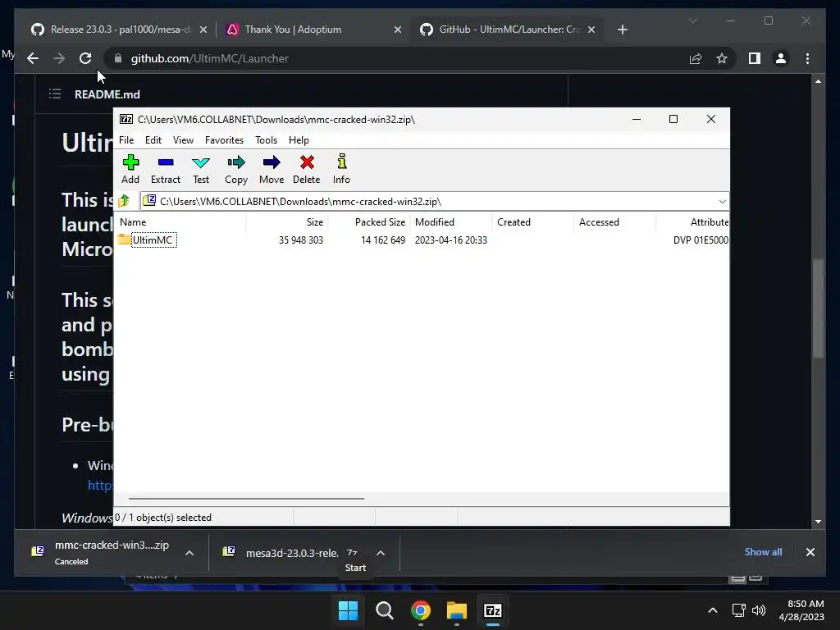Open a new Chrome tab

pos(622,30)
